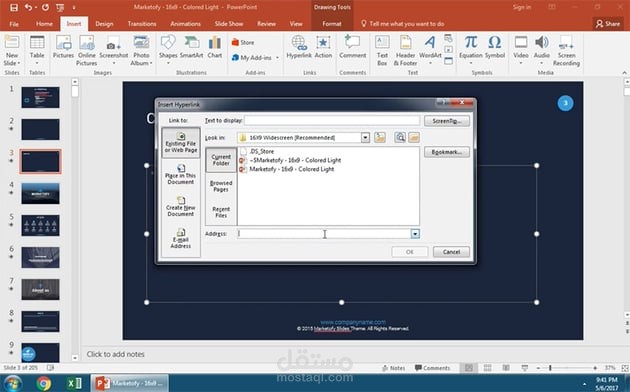Screen dimensions: 630x392
Task: Open the Animations ribbon tab
Action: click(x=185, y=24)
